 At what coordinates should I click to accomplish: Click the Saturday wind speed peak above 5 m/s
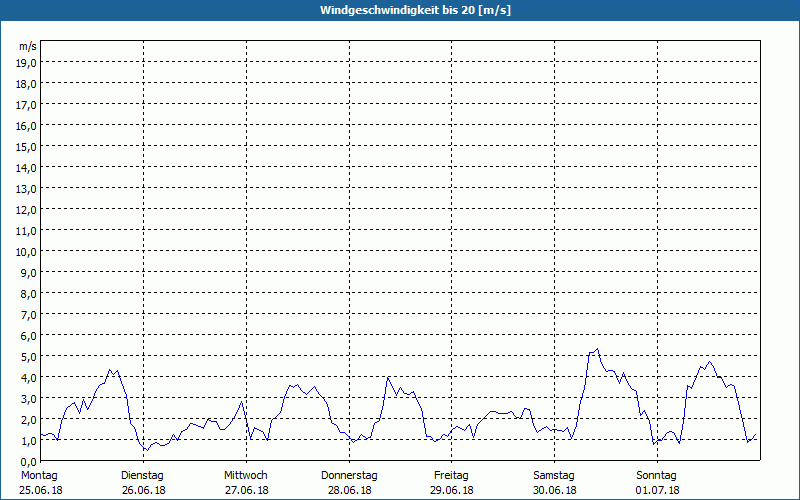tap(597, 349)
